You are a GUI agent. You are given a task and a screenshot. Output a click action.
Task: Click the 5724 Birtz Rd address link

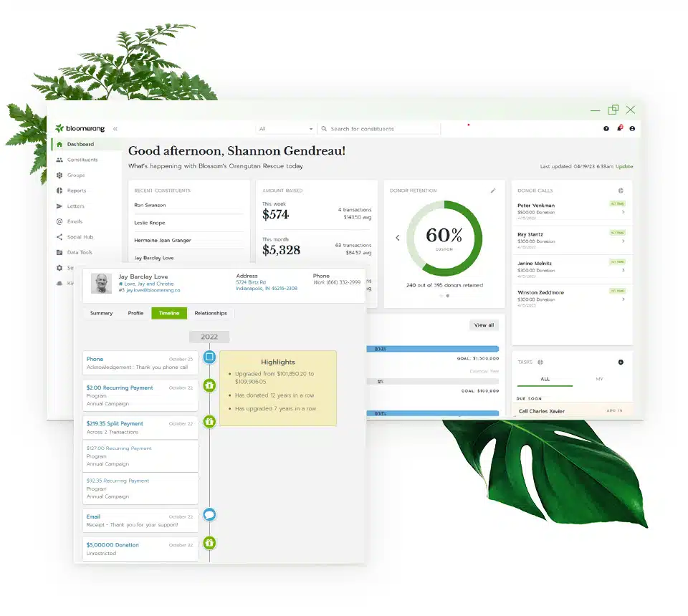251,282
